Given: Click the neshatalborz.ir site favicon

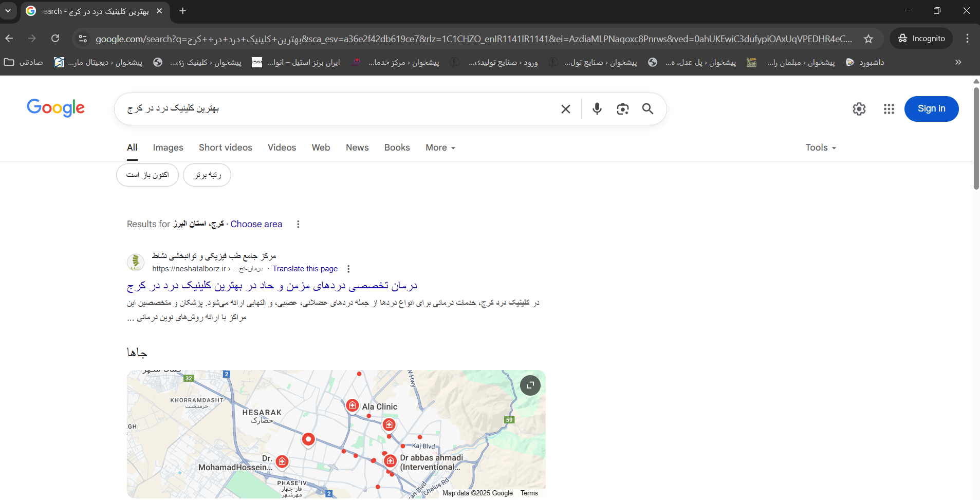Looking at the screenshot, I should click(136, 262).
